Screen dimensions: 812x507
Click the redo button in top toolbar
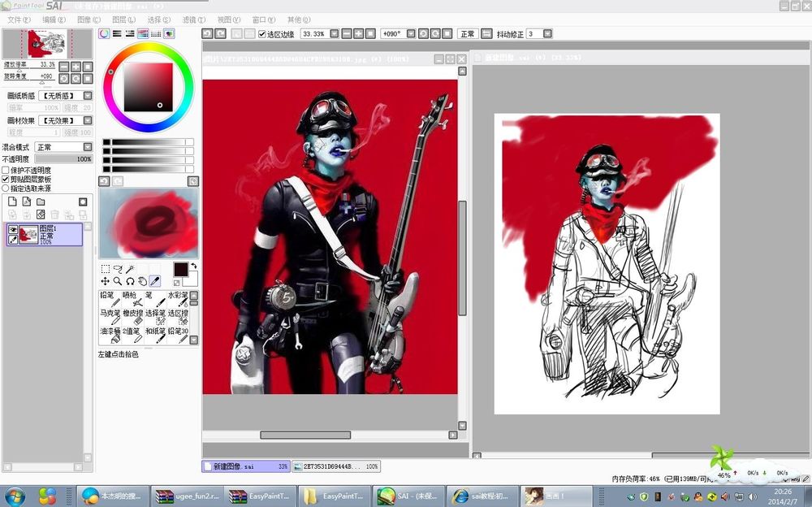point(220,33)
